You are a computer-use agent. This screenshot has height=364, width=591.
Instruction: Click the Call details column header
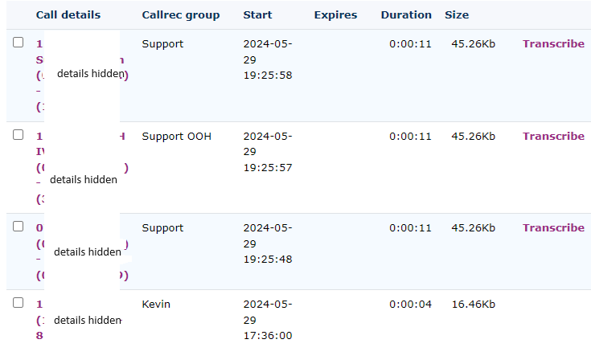click(68, 15)
